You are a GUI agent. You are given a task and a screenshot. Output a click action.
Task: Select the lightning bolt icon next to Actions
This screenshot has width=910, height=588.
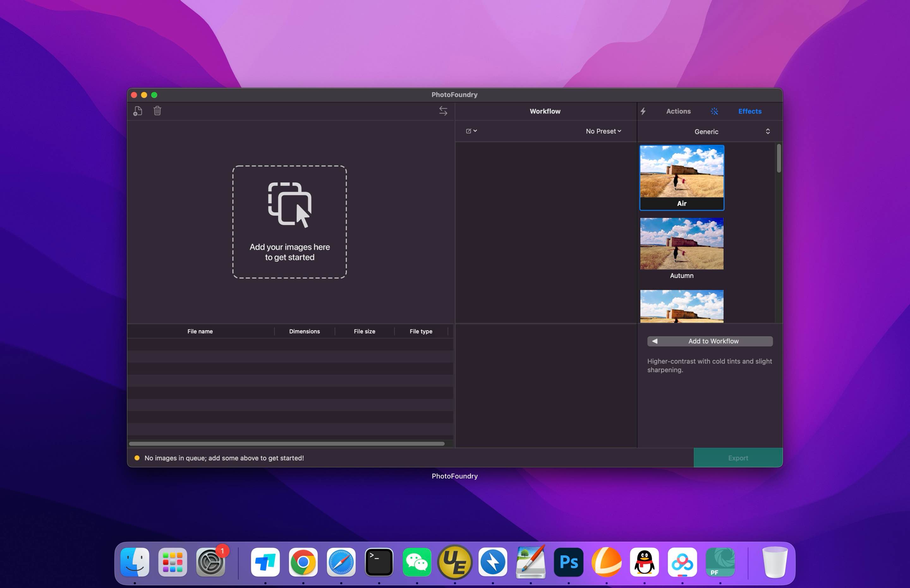[643, 111]
